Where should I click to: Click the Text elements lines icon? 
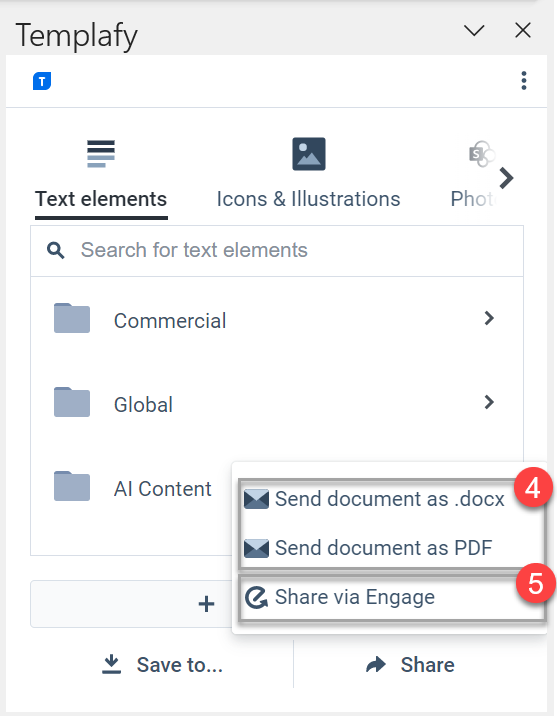[x=101, y=154]
